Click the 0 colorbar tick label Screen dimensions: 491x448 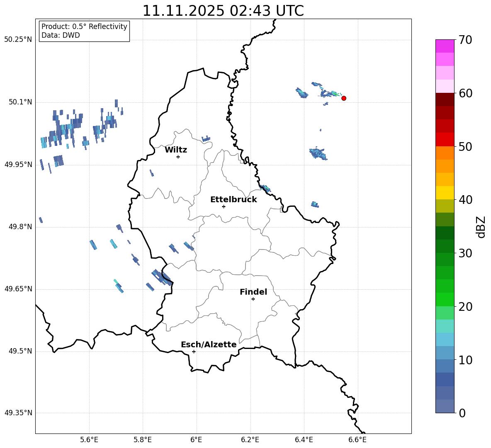pos(462,413)
